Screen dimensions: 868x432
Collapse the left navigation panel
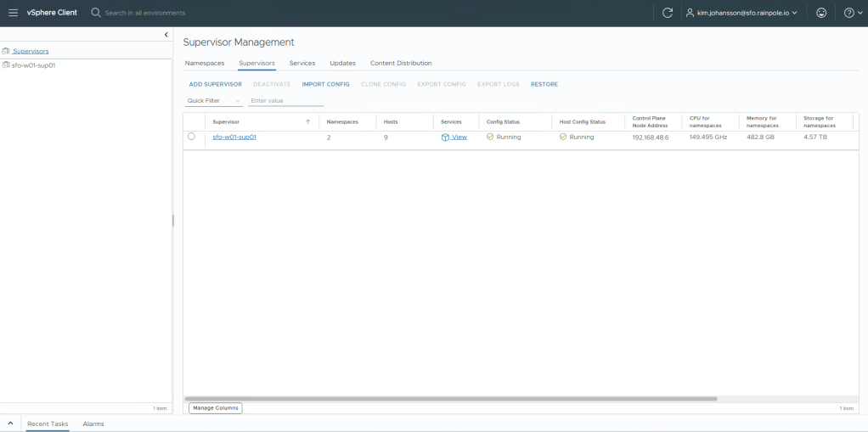(166, 35)
